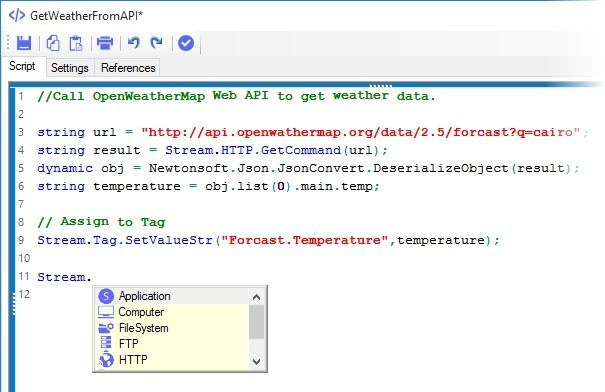Screen dimensions: 605x392
Task: Click line number 2 in the gutter
Action: (21, 114)
